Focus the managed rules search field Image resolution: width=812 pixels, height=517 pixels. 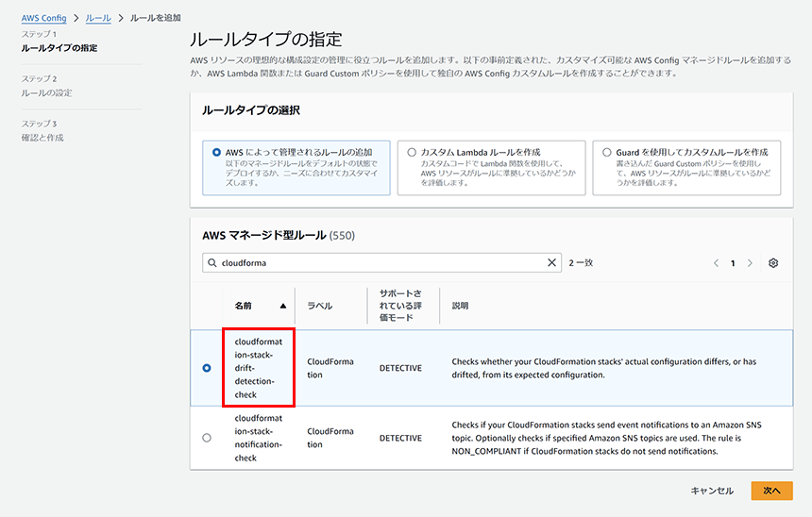click(x=381, y=263)
